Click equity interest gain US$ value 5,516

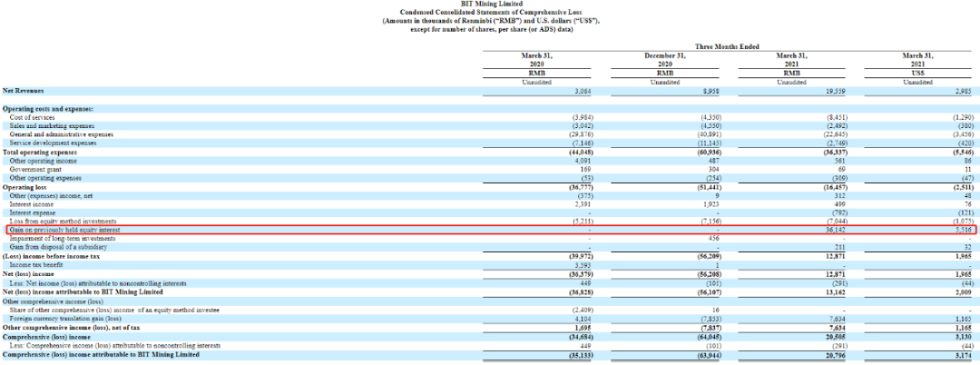[x=961, y=231]
